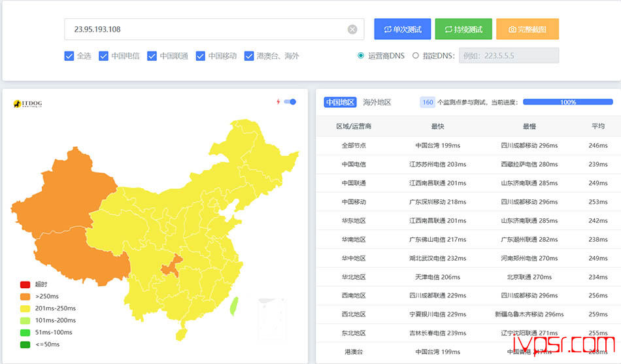Start 持续测试 continuous test

coord(463,29)
